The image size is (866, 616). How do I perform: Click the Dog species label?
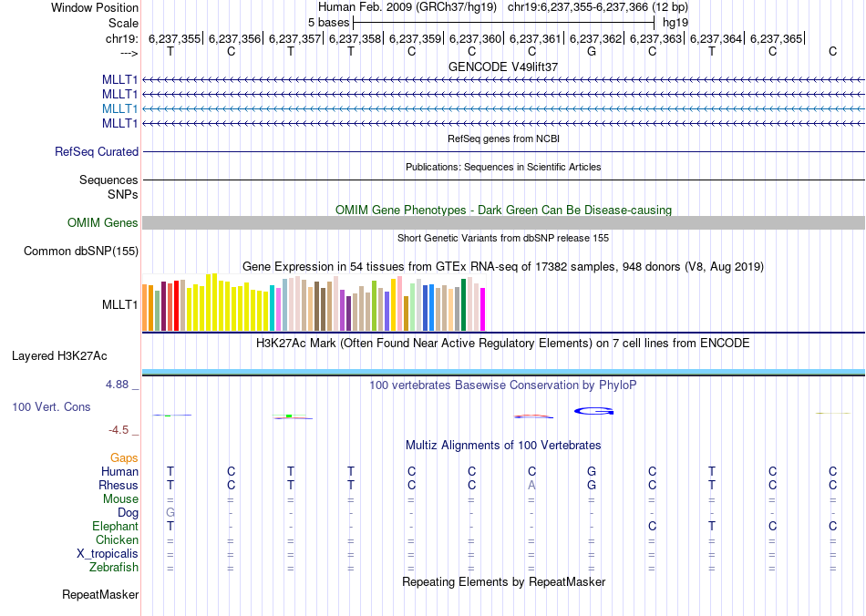(x=129, y=513)
